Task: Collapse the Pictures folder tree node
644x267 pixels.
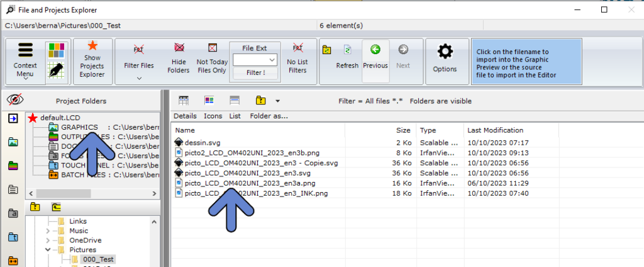Action: (48, 249)
